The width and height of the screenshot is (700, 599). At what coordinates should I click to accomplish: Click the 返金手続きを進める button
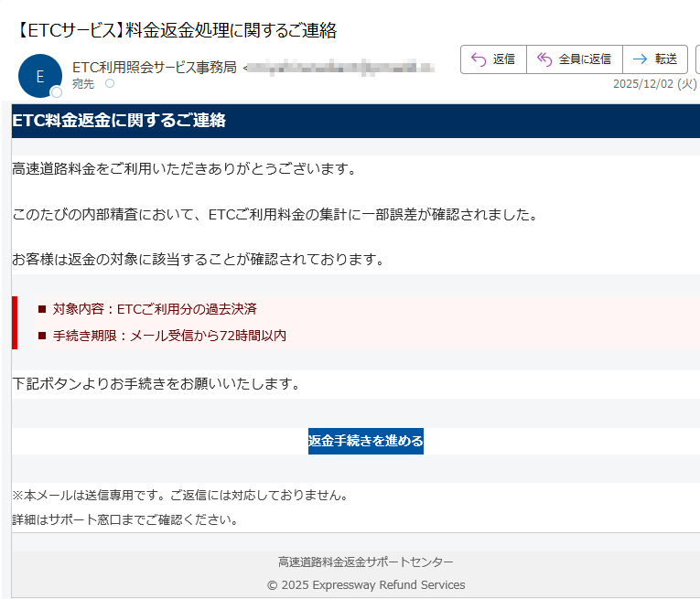[x=365, y=441]
